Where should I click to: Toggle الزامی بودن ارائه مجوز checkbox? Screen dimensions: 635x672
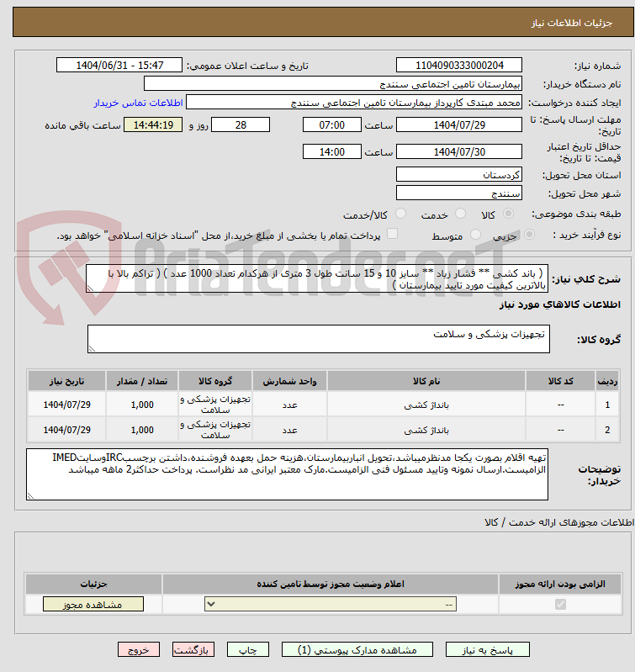[x=560, y=605]
